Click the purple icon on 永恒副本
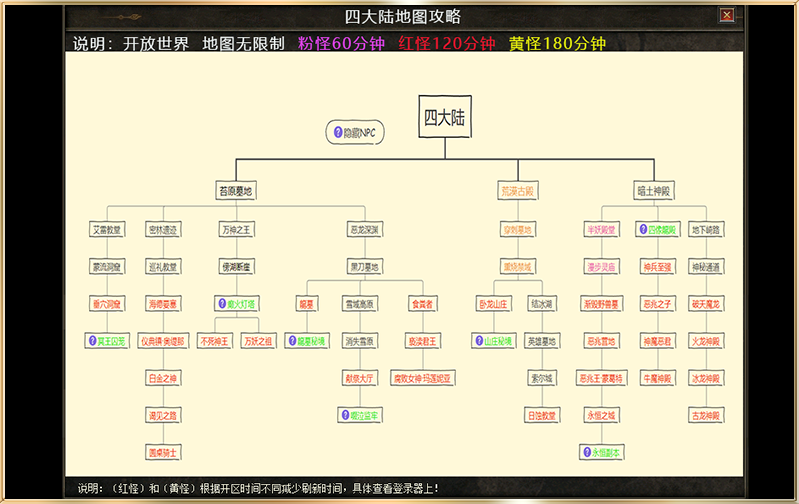This screenshot has width=799, height=504. pos(586,452)
